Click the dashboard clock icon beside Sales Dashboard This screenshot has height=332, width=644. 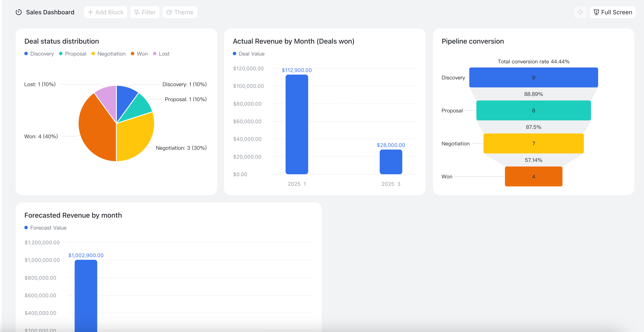(19, 12)
